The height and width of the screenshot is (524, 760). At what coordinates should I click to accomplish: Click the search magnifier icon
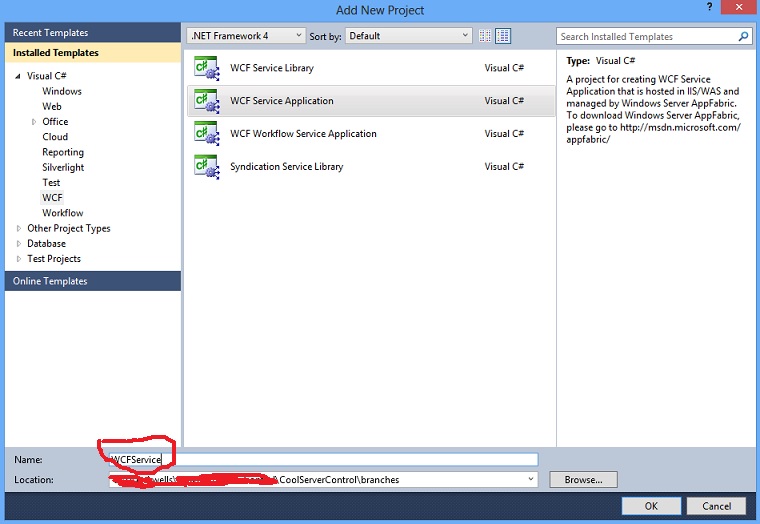[x=743, y=36]
